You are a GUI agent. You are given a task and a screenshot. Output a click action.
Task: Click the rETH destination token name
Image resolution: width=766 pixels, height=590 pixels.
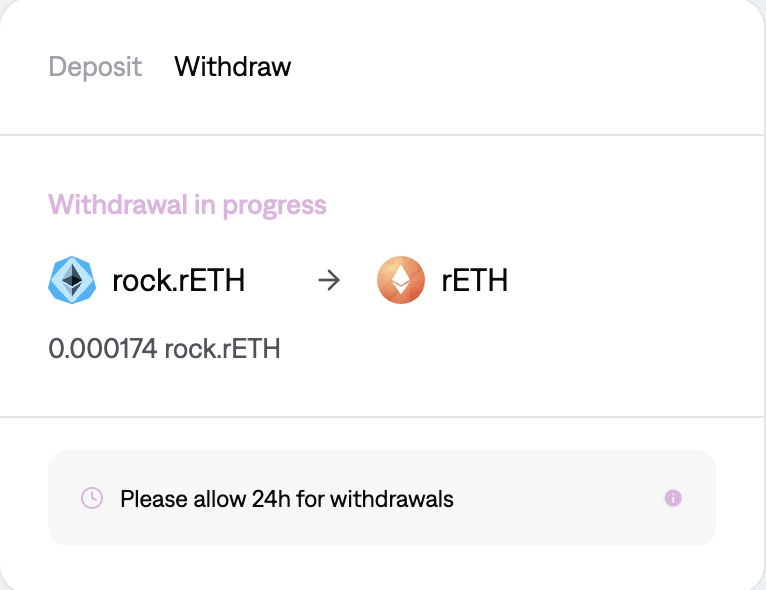pyautogui.click(x=475, y=281)
